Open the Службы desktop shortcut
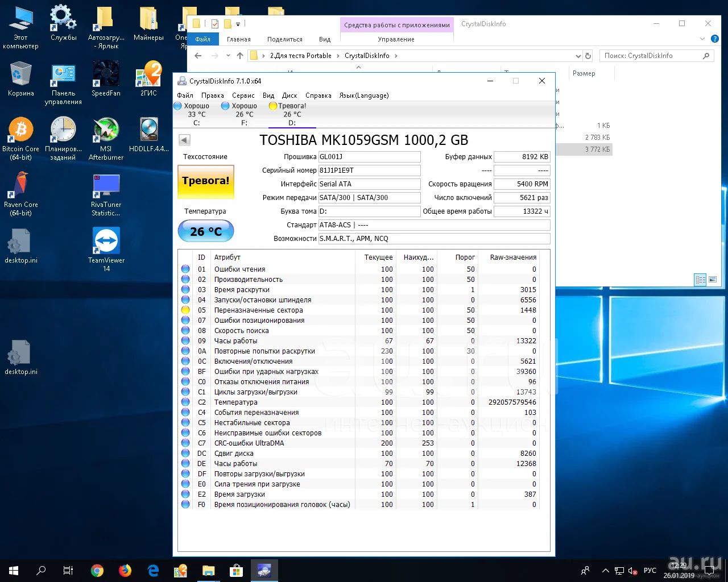The image size is (728, 582). coord(63,23)
